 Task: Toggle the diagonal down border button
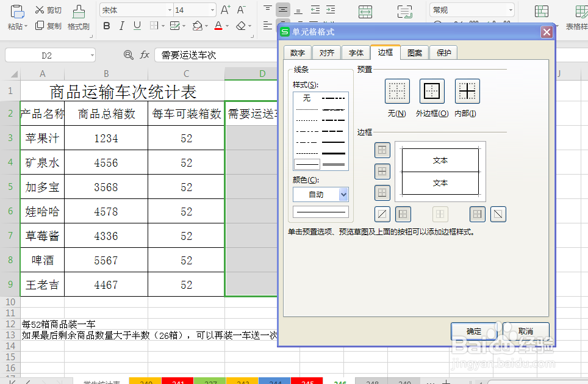coord(498,214)
